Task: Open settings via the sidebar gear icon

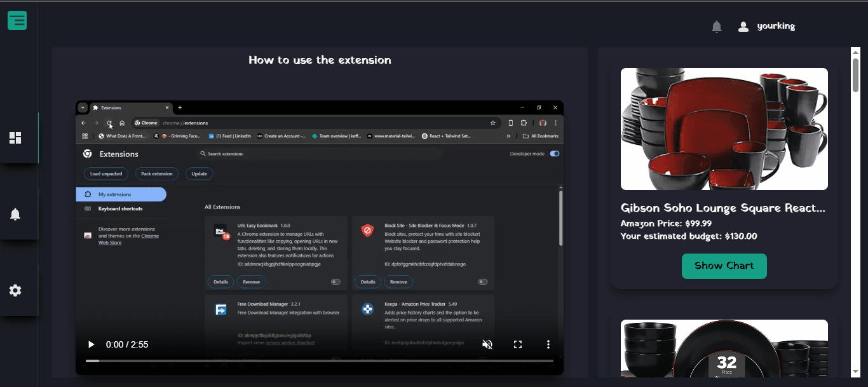Action: [15, 290]
